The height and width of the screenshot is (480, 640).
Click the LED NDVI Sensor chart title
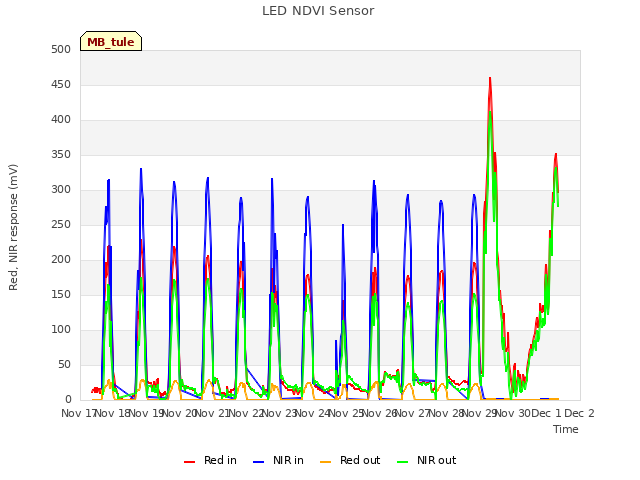click(318, 11)
